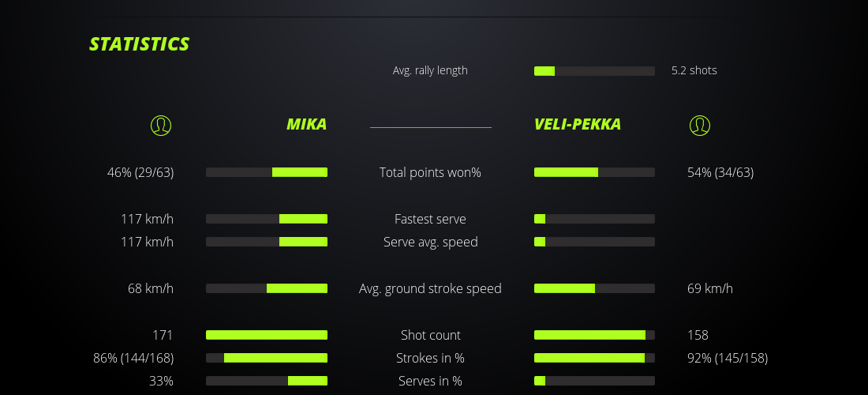Click the Total points won% label
868x395 pixels.
coord(430,172)
